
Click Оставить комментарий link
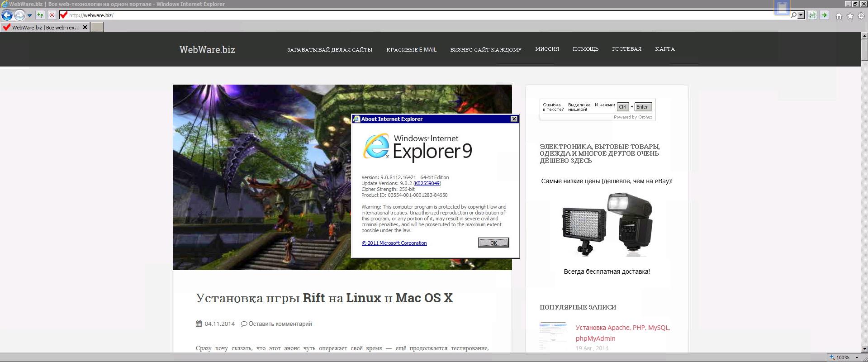280,324
